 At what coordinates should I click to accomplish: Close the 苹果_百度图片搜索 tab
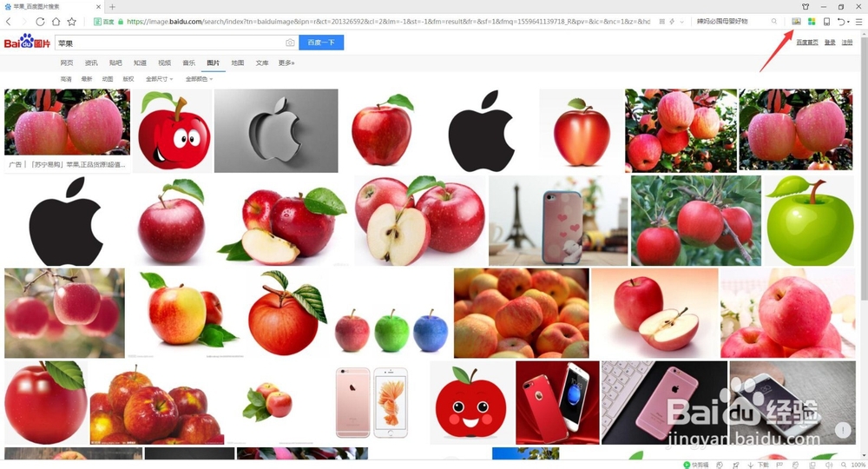[99, 7]
